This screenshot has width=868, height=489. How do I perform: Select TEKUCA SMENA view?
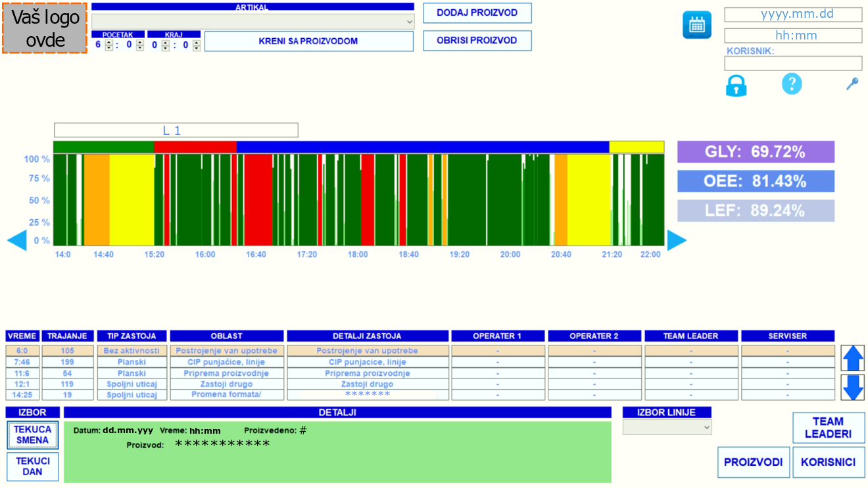(32, 435)
